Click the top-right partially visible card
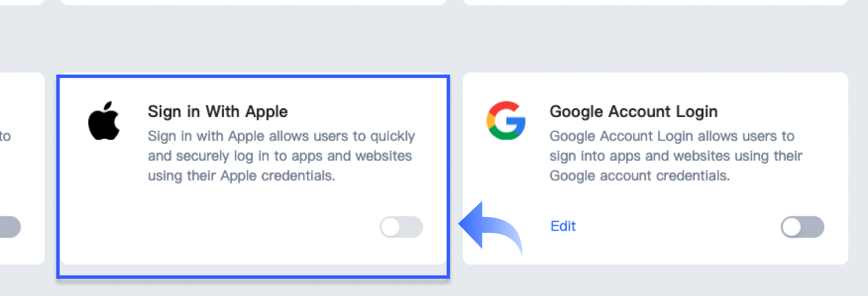The width and height of the screenshot is (868, 296). tap(655, 2)
